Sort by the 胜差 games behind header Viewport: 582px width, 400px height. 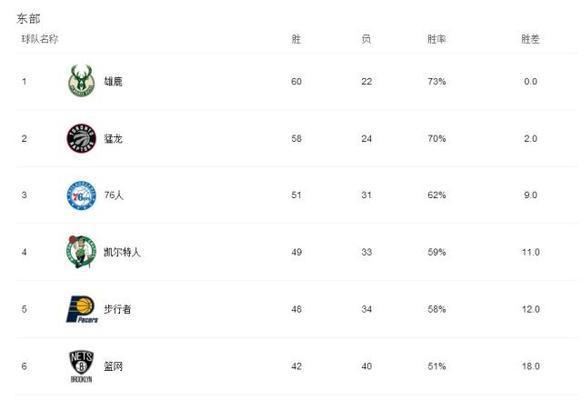pos(530,39)
